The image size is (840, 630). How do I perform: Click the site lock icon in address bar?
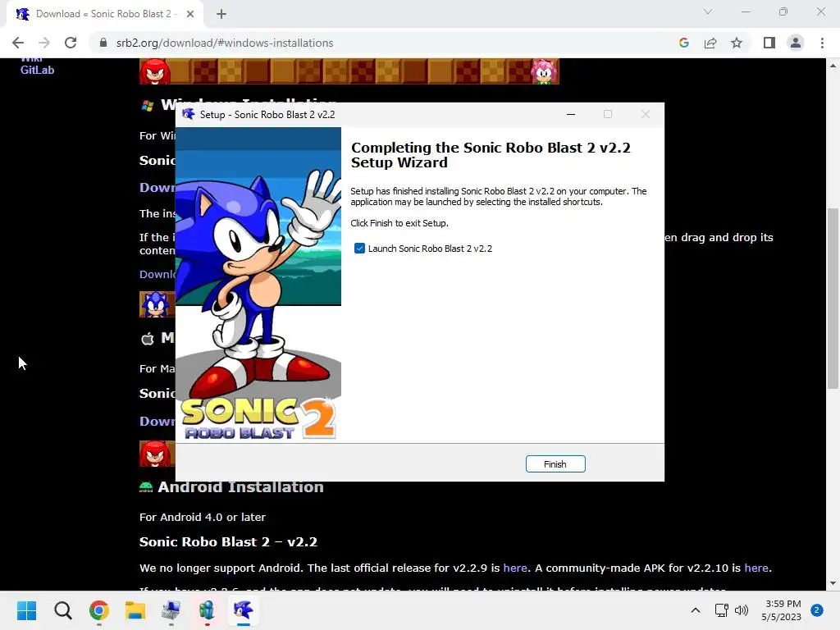click(103, 43)
